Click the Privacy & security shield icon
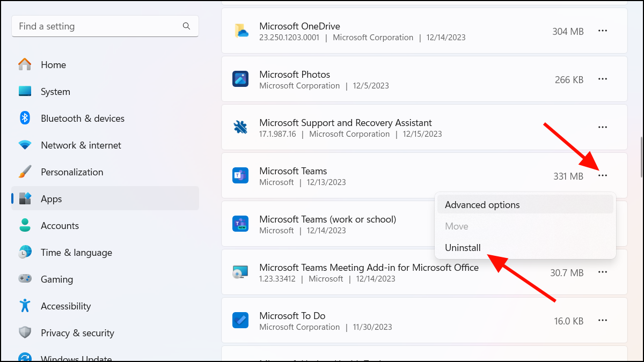 25,333
